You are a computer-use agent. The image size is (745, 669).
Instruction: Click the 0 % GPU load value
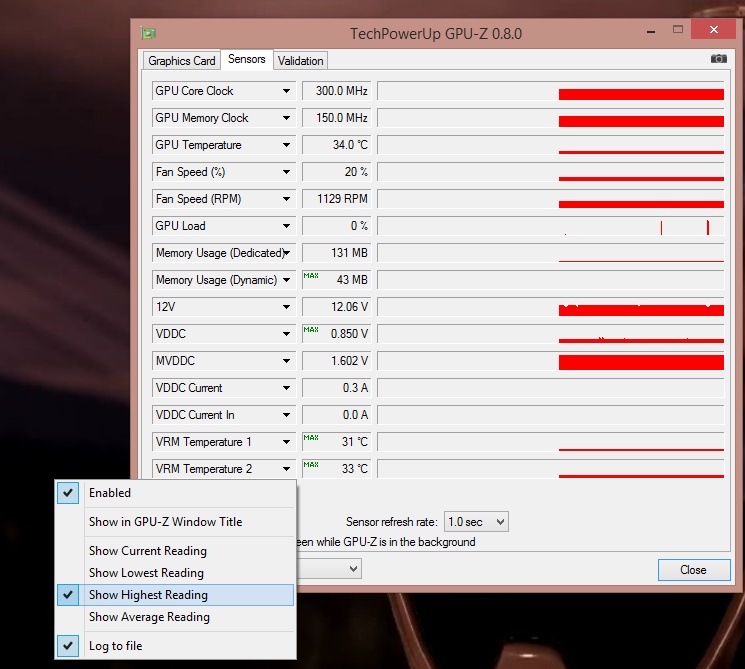(336, 226)
